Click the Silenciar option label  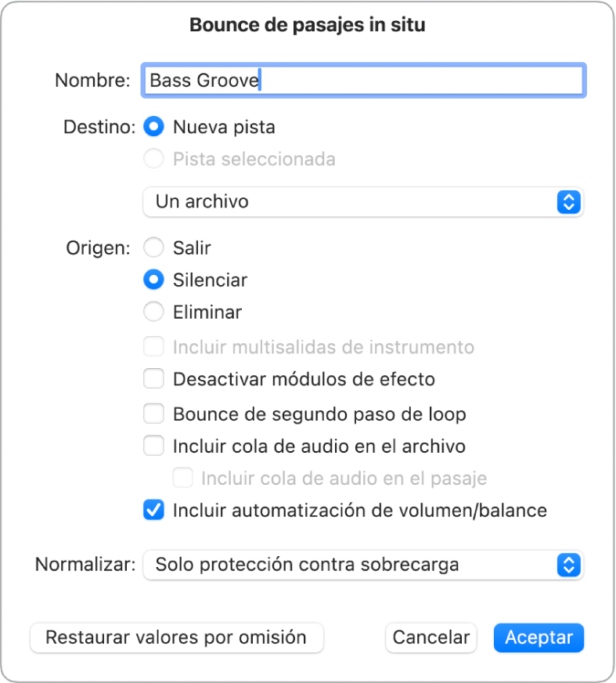(210, 280)
